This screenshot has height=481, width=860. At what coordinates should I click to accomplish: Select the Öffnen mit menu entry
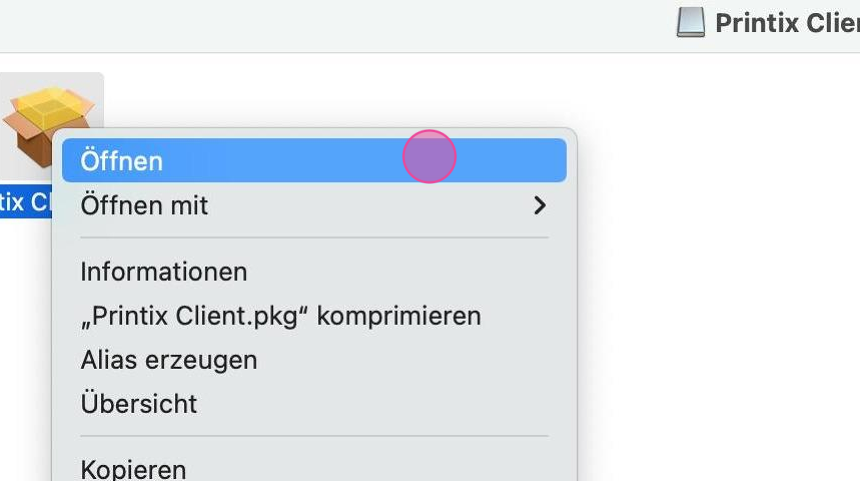pos(145,205)
